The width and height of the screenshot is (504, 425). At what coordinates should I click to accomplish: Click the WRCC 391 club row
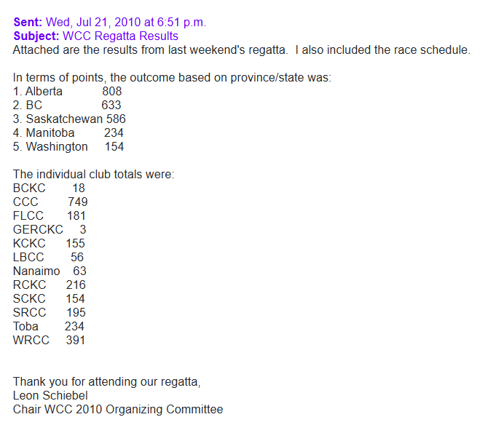click(x=50, y=340)
